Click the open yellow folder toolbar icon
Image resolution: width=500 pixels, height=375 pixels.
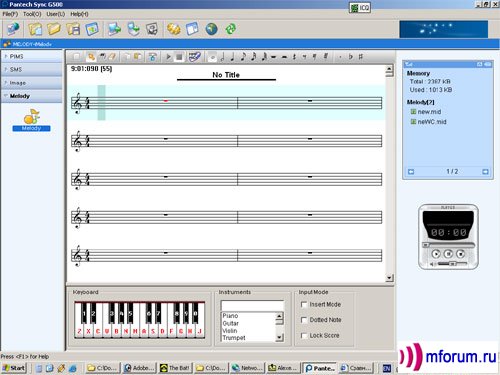[x=54, y=29]
